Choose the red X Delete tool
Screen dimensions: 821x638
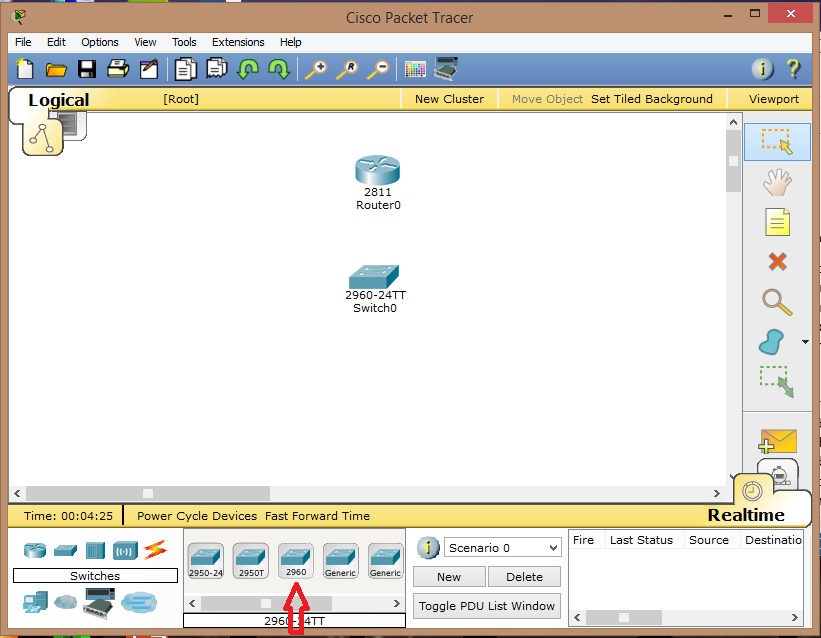point(778,261)
